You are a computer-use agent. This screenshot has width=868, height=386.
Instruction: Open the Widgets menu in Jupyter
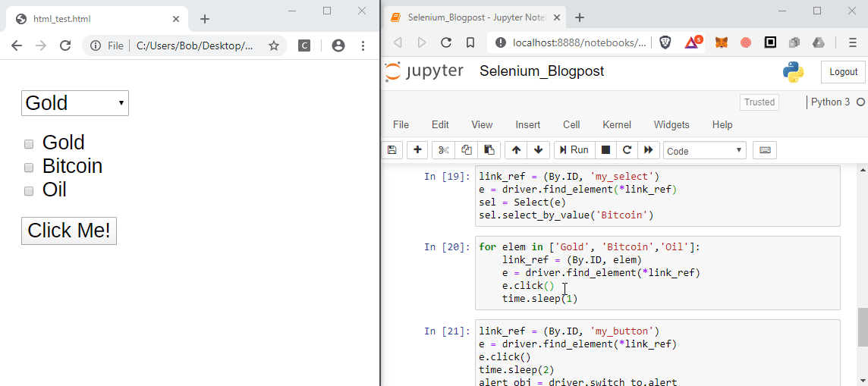(671, 125)
